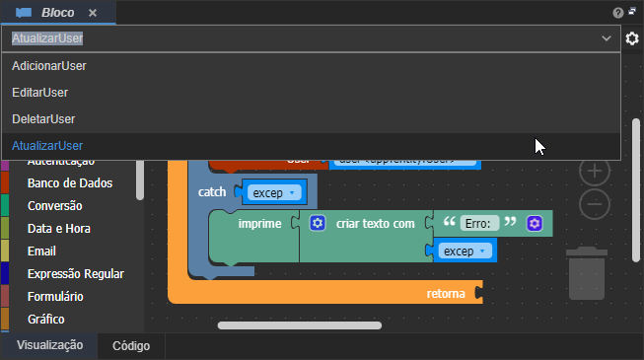This screenshot has height=360, width=644.
Task: Click the zoom in plus button
Action: [595, 171]
